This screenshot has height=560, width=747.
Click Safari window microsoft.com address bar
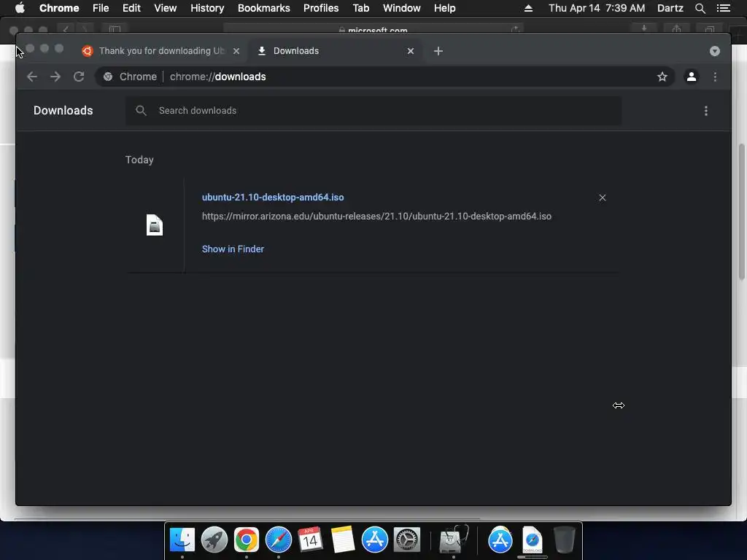coord(373,29)
